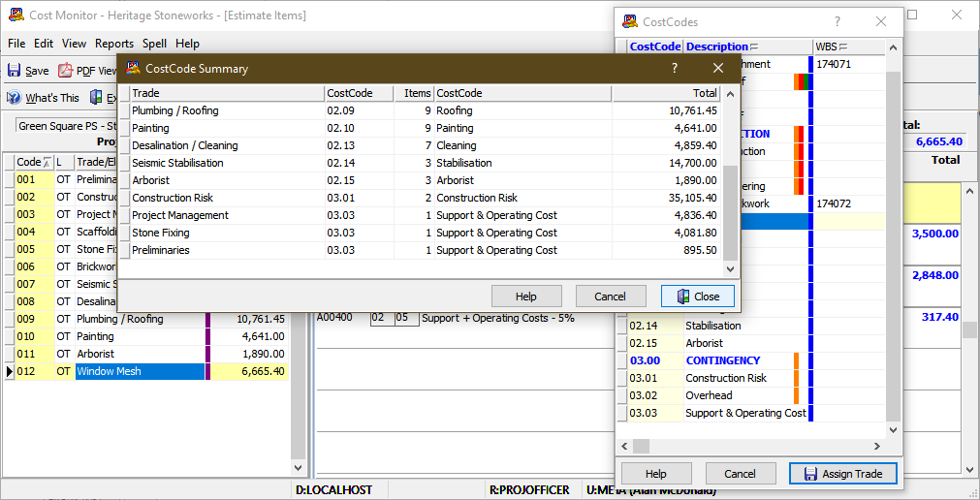The image size is (980, 500).
Task: Click the Description column header in CostCodes
Action: coord(748,47)
